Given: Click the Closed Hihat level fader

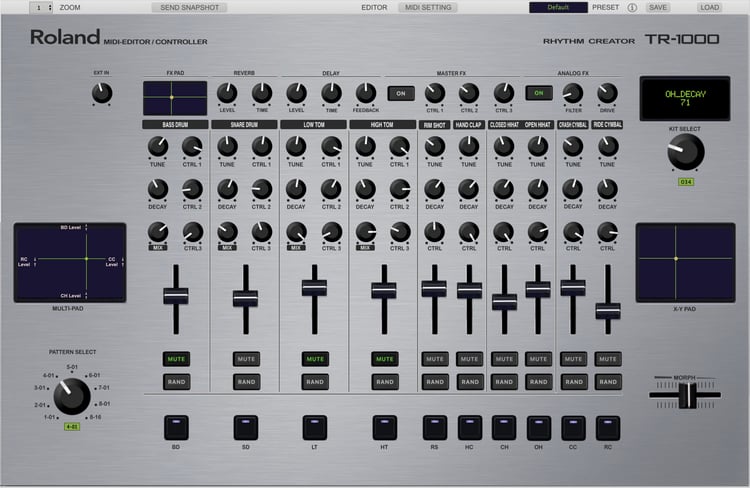Looking at the screenshot, I should point(505,302).
